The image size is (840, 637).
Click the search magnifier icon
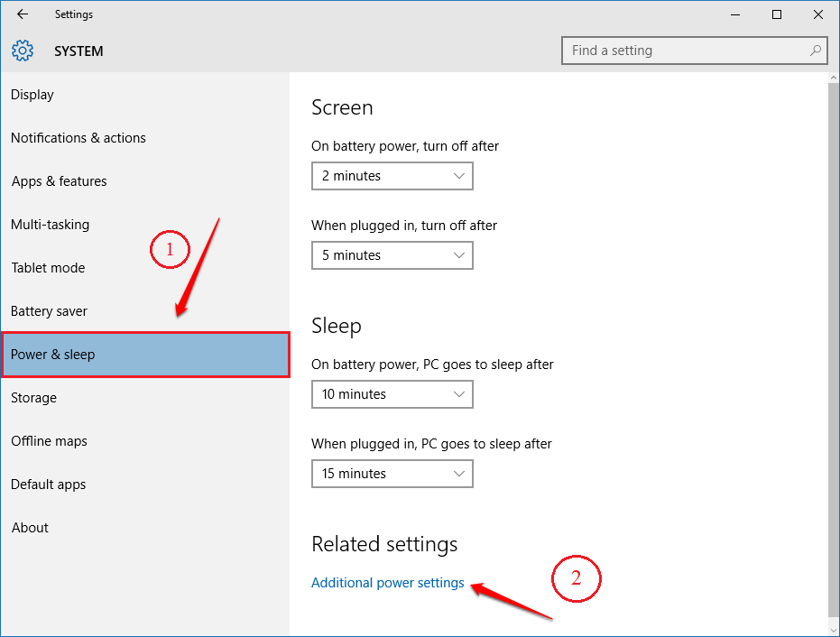[x=815, y=51]
